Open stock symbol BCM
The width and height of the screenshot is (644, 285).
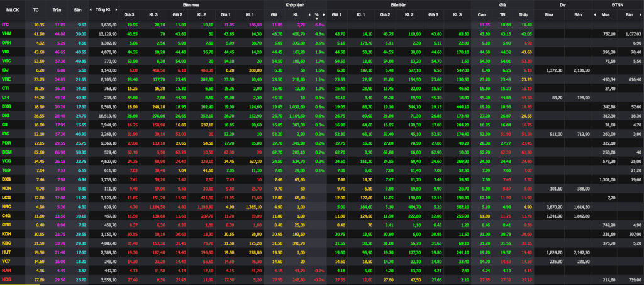6,152
